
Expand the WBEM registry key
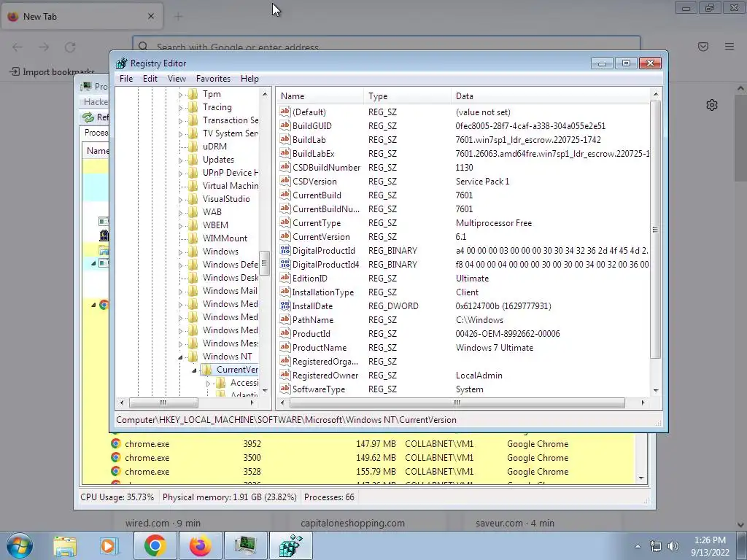(x=181, y=226)
